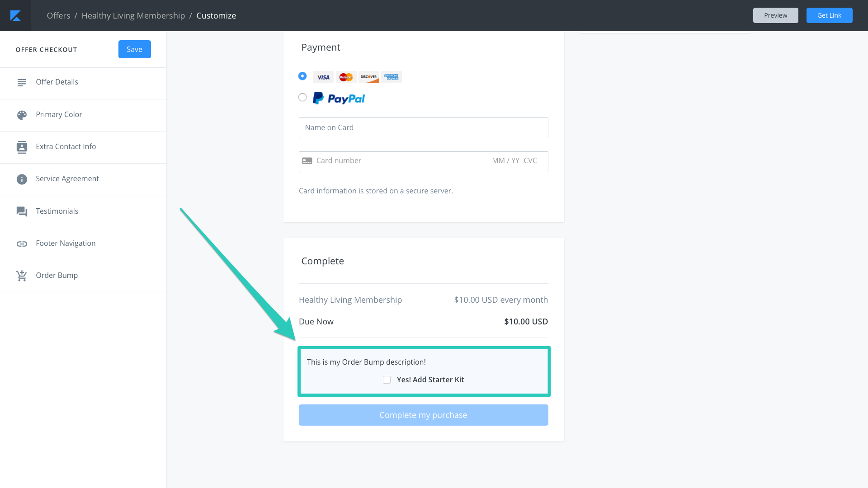This screenshot has height=488, width=868.
Task: Click the Footer Navigation link icon
Action: 22,244
